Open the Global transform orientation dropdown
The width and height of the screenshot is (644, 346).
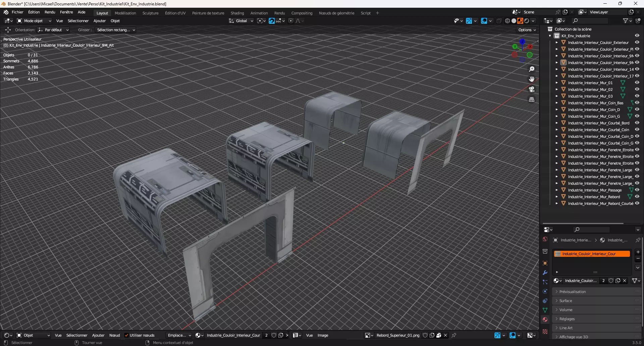(x=241, y=21)
